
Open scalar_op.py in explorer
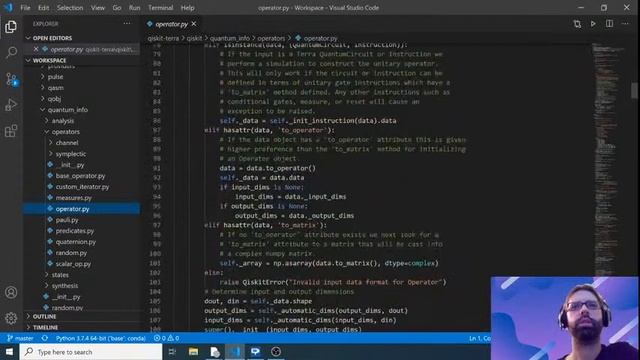point(73,264)
